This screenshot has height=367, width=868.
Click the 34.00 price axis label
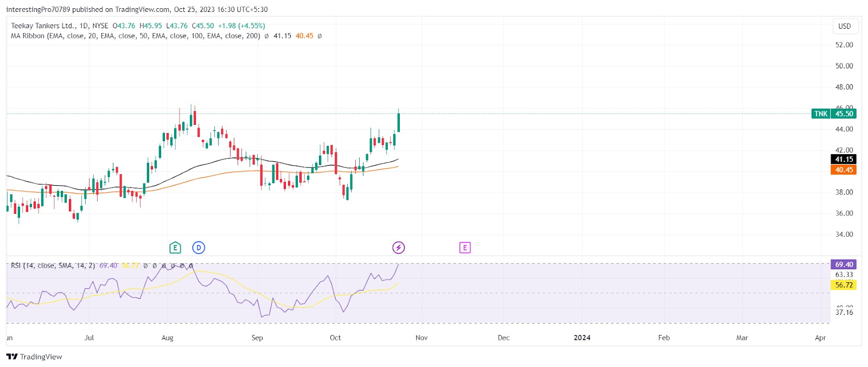(x=844, y=235)
